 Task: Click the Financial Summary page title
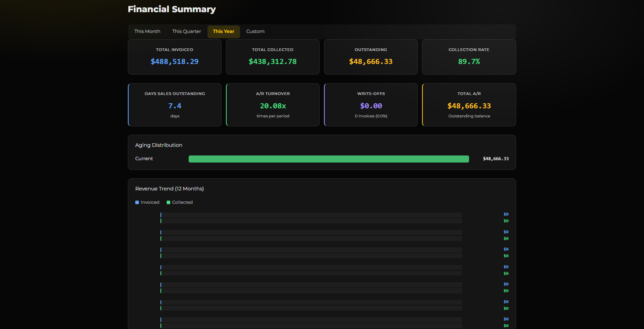point(172,9)
